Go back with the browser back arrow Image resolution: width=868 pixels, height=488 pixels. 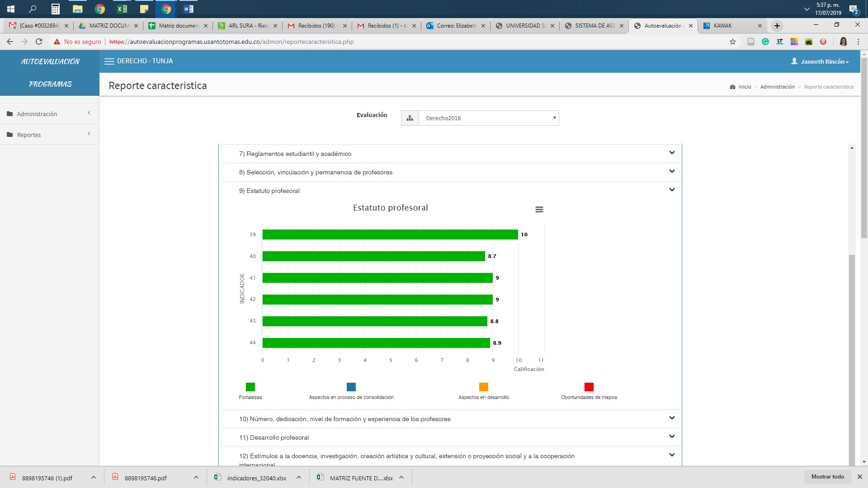[x=10, y=42]
